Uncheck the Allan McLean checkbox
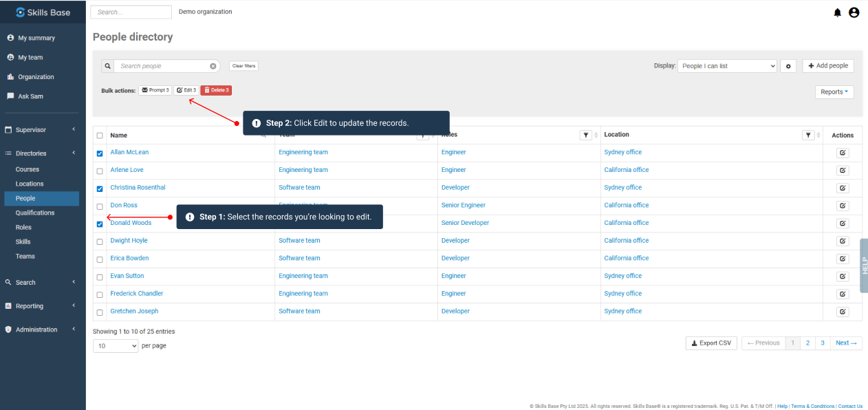Image resolution: width=868 pixels, height=410 pixels. coord(100,153)
